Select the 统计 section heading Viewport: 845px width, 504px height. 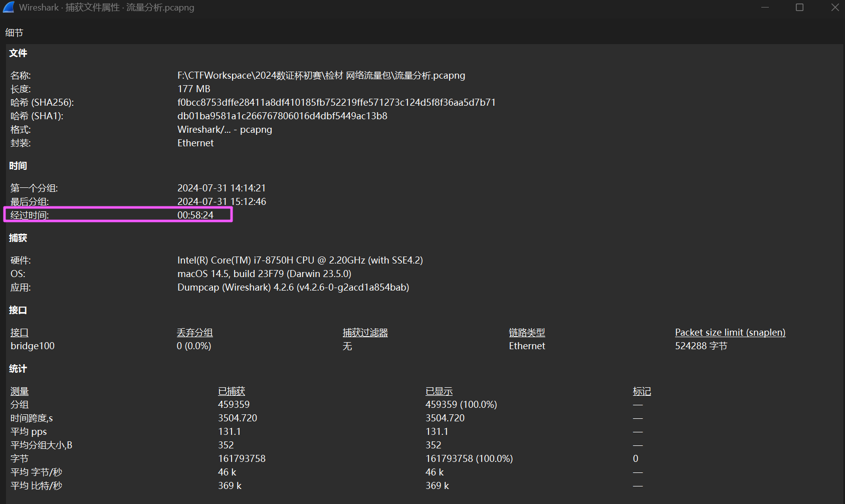click(x=18, y=369)
